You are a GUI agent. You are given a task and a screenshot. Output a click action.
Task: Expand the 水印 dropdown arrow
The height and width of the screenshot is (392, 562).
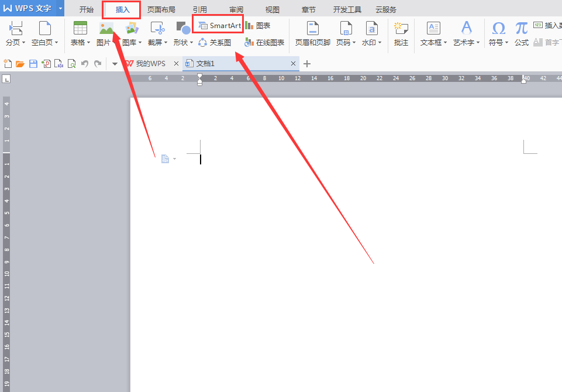[380, 43]
